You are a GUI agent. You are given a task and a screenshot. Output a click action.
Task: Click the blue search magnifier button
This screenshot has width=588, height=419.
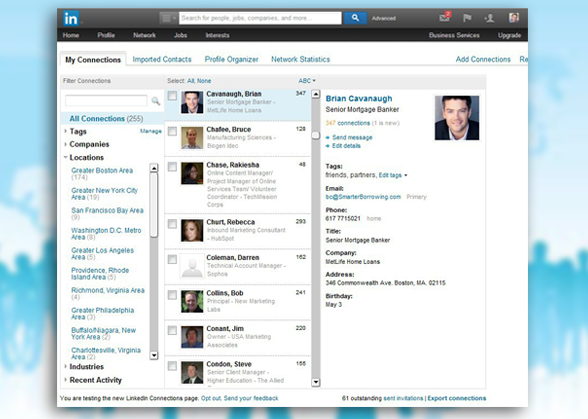355,18
